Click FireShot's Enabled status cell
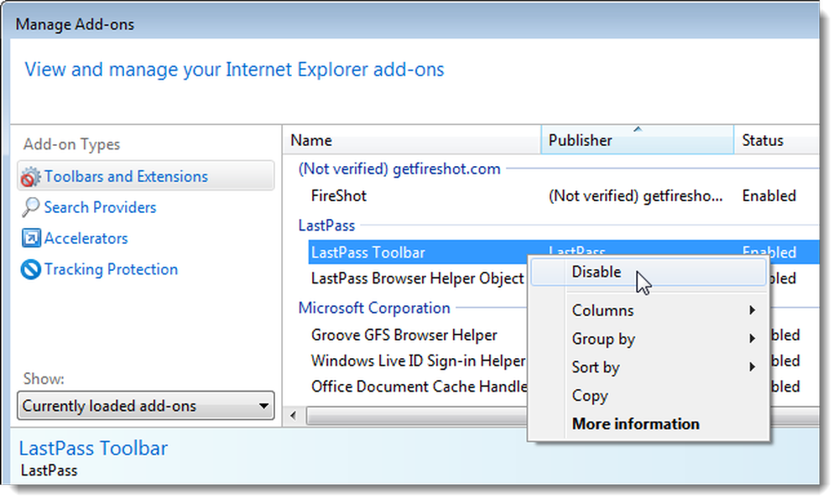 769,196
